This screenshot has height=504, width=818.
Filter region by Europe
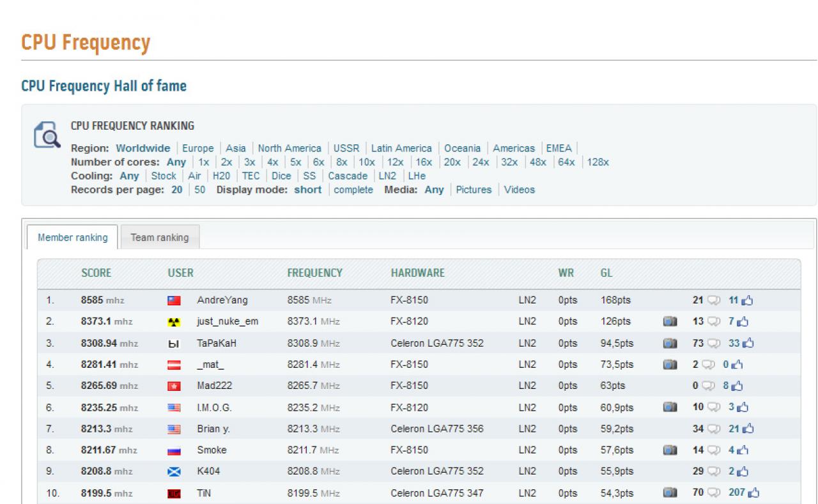point(198,148)
